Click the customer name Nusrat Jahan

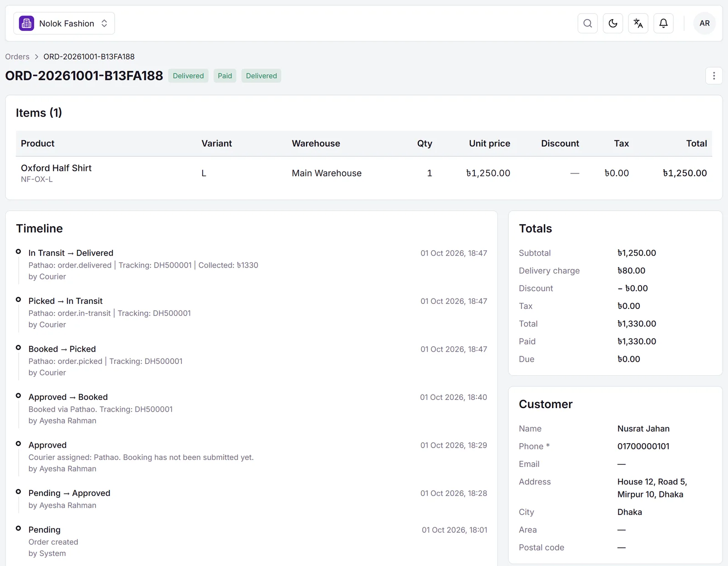643,429
